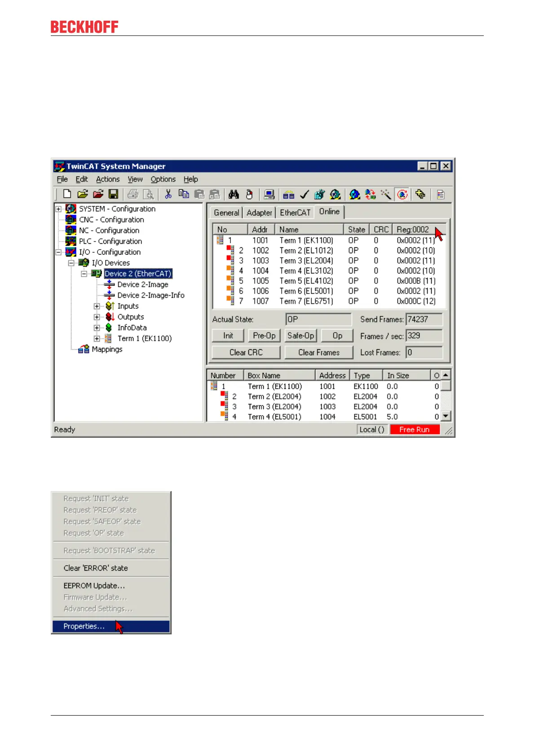Click the Cut scissors toolbar icon
Screen dimensions: 535x756
coord(168,194)
